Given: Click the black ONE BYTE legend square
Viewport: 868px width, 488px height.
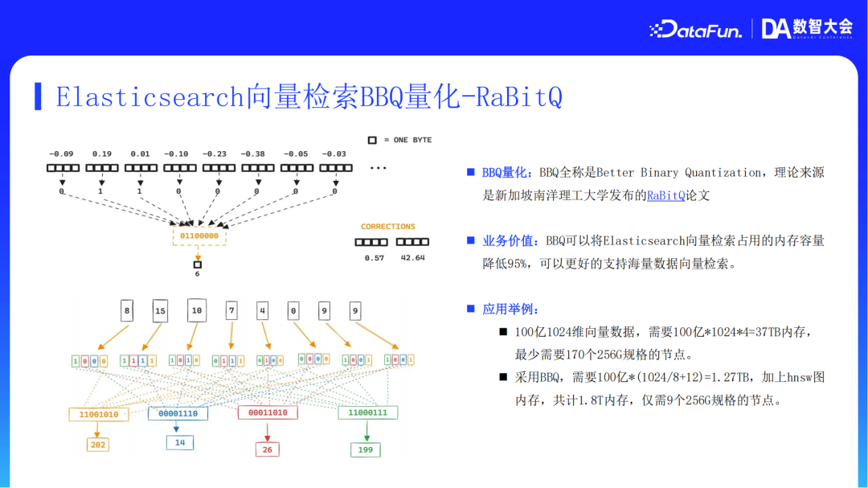Looking at the screenshot, I should [371, 139].
